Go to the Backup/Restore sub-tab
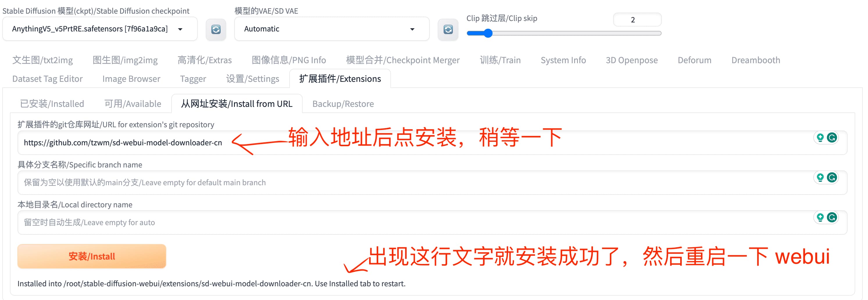The height and width of the screenshot is (300, 868). pos(343,104)
